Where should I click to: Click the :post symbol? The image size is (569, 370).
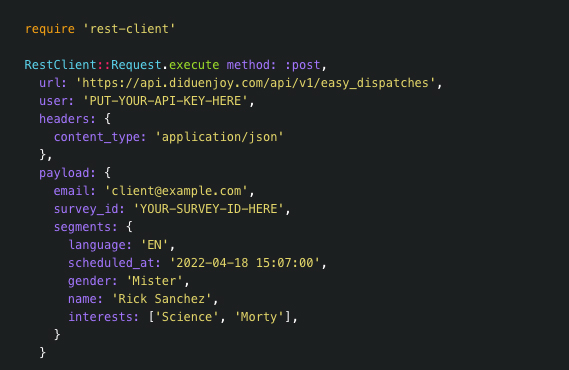pyautogui.click(x=303, y=65)
